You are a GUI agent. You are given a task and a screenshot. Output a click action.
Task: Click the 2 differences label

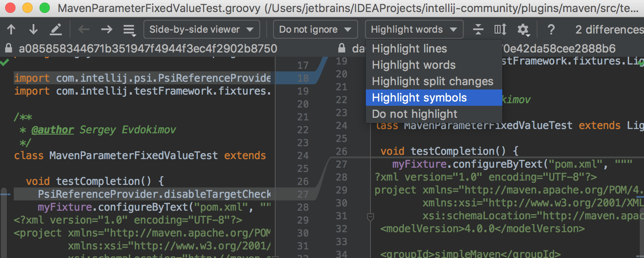pos(609,30)
